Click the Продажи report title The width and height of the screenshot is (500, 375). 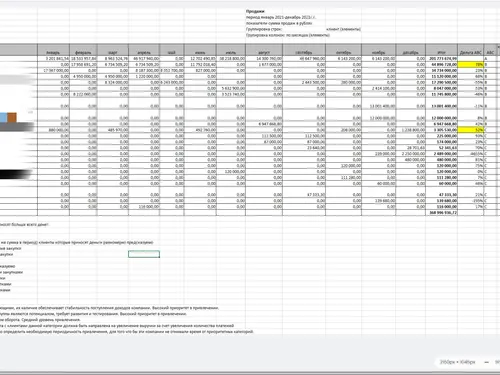click(x=255, y=11)
